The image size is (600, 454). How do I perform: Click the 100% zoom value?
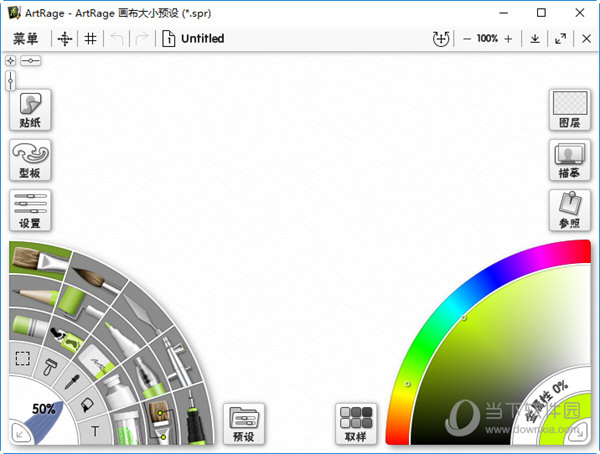(x=487, y=39)
